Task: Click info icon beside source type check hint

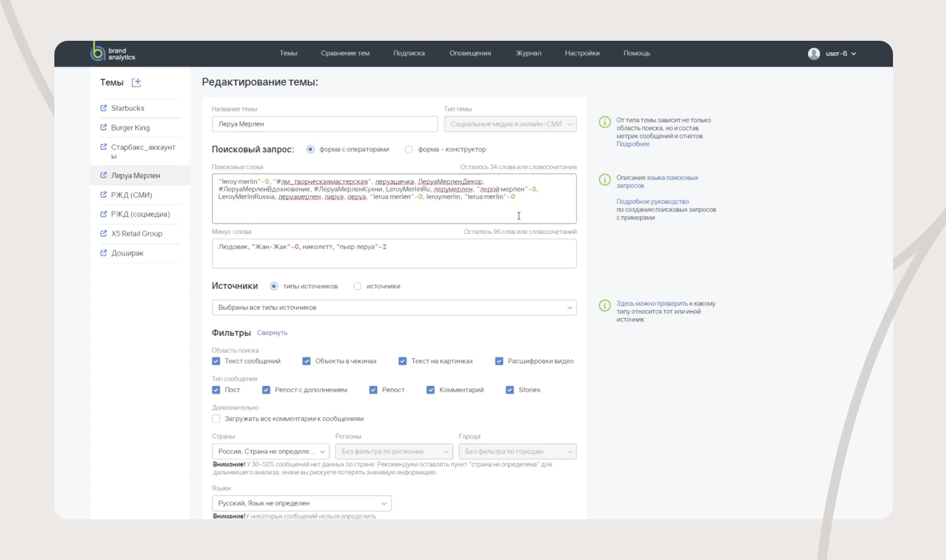Action: pos(604,306)
